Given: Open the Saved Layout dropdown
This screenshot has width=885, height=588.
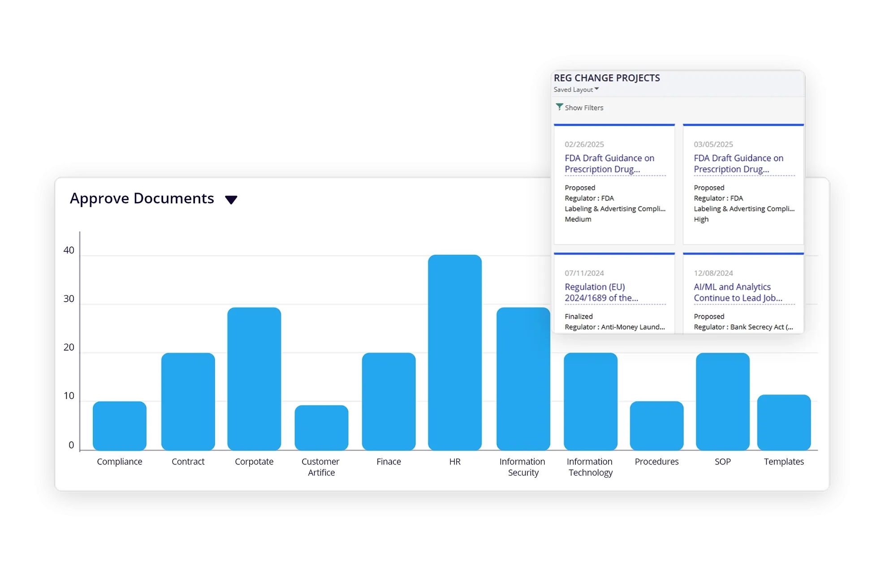Looking at the screenshot, I should 576,90.
